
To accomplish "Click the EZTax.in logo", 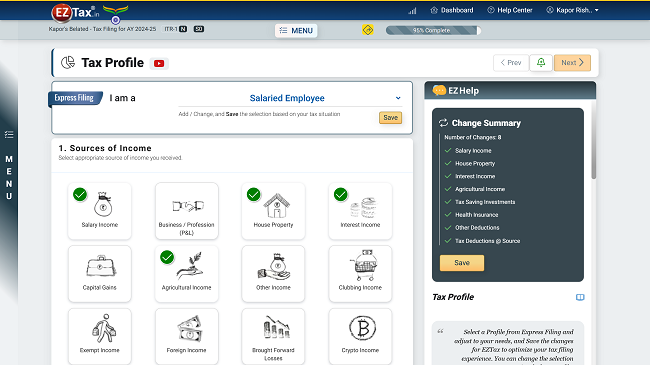I will [x=75, y=12].
